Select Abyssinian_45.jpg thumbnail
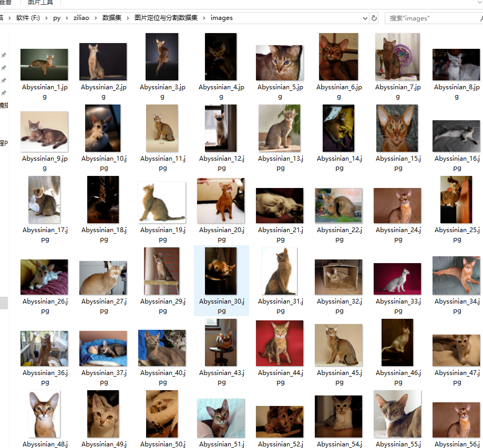Image resolution: width=483 pixels, height=448 pixels. coord(338,345)
